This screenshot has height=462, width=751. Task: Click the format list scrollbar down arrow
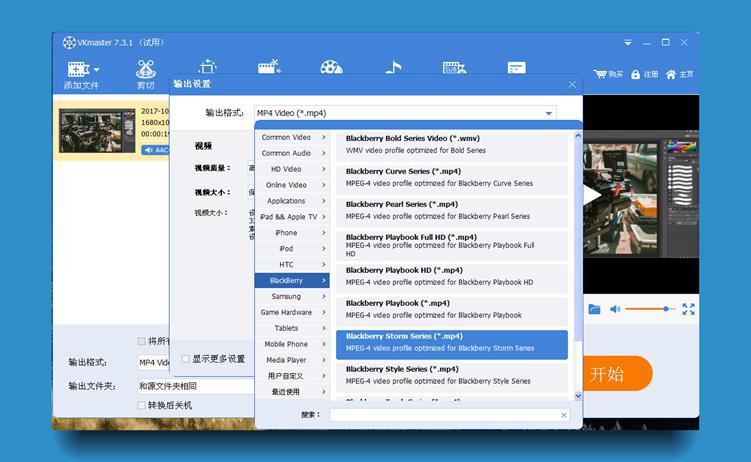point(578,396)
